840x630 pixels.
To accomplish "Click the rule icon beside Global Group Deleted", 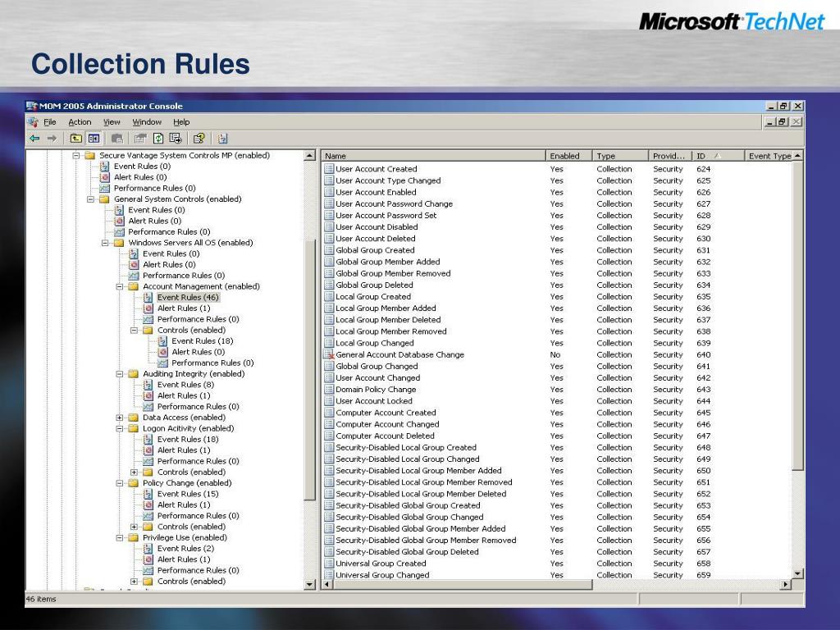I will click(329, 285).
